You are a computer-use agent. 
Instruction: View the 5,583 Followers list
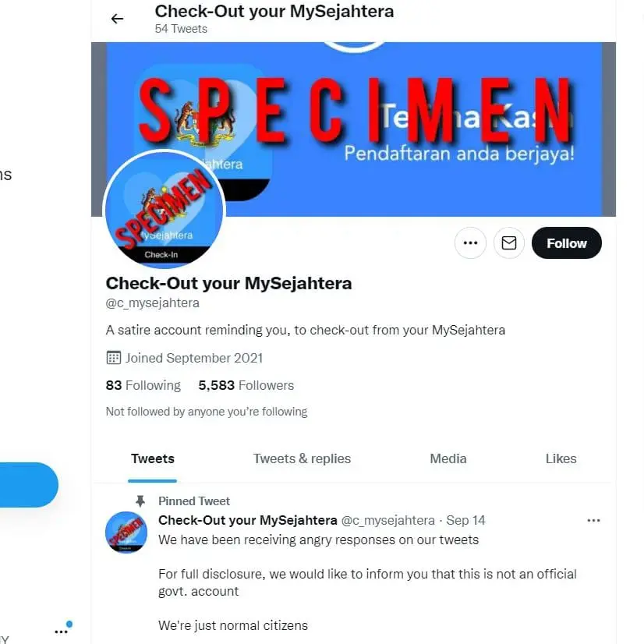coord(246,385)
